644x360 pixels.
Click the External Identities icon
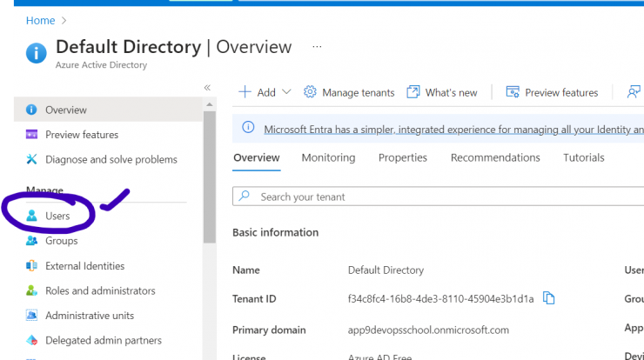pos(31,266)
